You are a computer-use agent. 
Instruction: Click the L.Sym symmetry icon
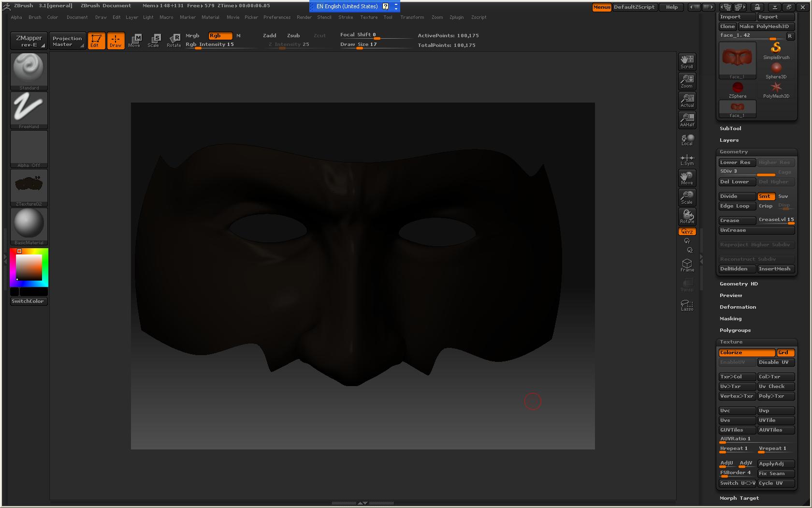point(687,159)
